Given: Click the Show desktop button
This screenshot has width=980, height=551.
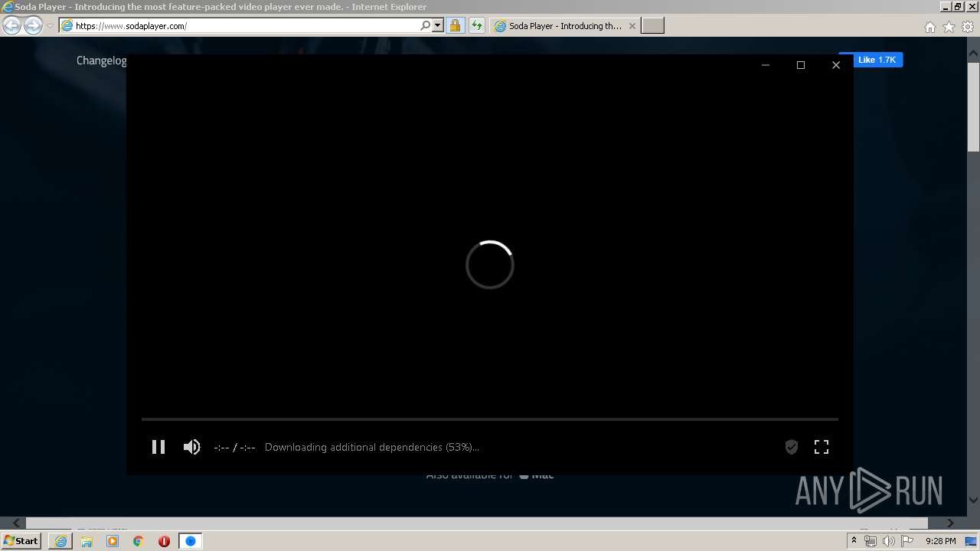Looking at the screenshot, I should [x=971, y=541].
